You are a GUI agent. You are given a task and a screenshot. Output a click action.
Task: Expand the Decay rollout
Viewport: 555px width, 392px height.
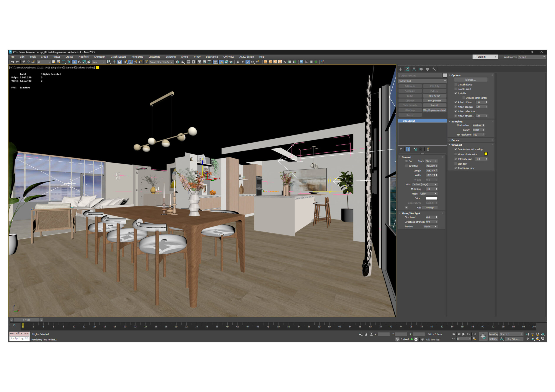point(455,140)
